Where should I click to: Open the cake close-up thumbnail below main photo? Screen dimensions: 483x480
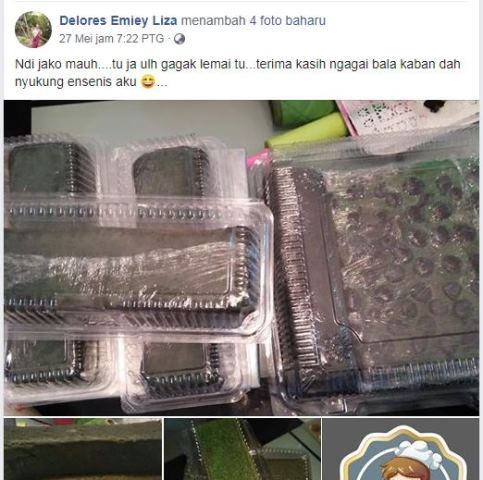click(x=83, y=449)
